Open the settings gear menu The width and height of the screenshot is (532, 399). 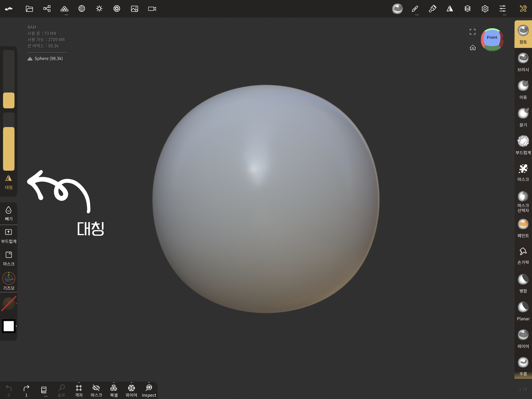click(485, 9)
